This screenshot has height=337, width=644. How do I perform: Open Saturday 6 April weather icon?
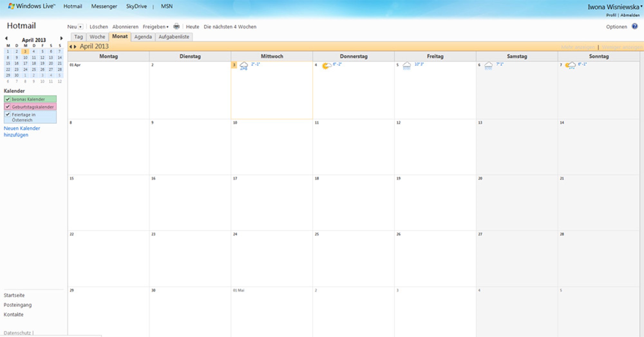(x=488, y=66)
